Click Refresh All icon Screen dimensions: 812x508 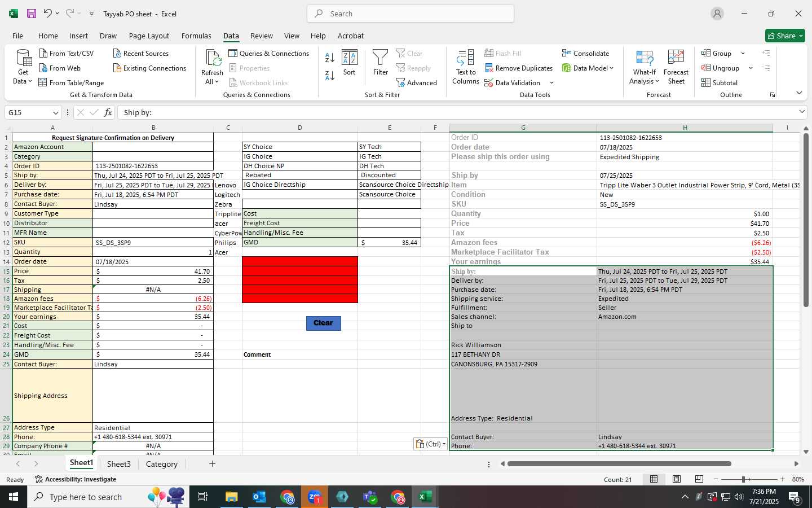coord(212,59)
